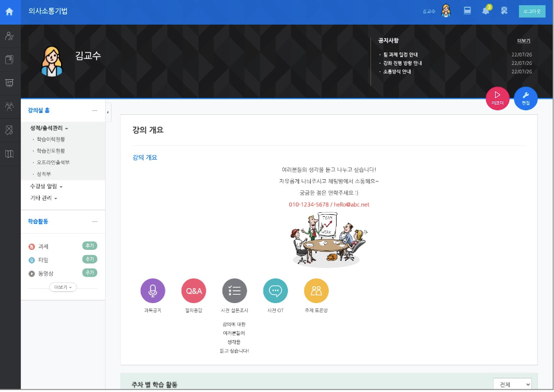This screenshot has height=392, width=554.
Task: Open the presentation screen icon in sidebar
Action: (10, 82)
